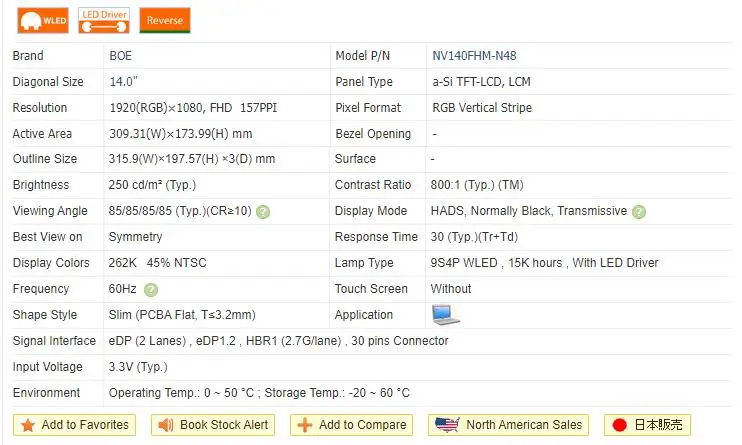Click the Display Colors label
Image resolution: width=742 pixels, height=445 pixels.
[x=51, y=263]
